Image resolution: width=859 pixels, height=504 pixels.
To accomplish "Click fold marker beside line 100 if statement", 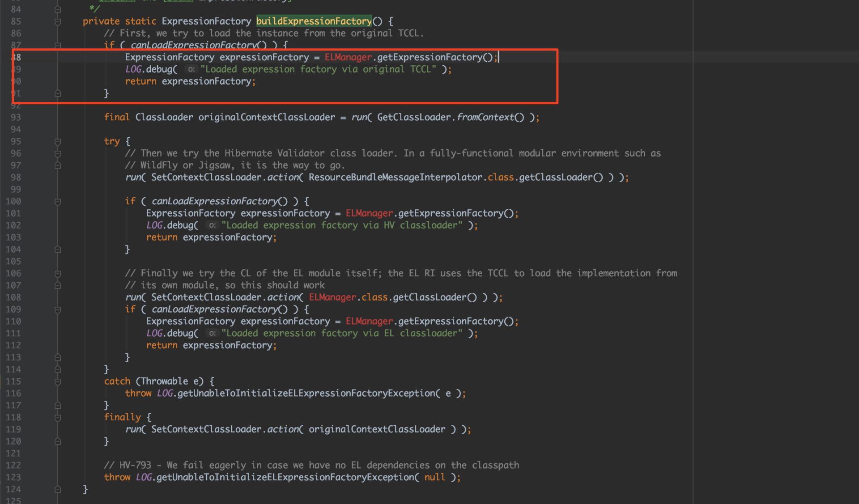I will coord(58,202).
